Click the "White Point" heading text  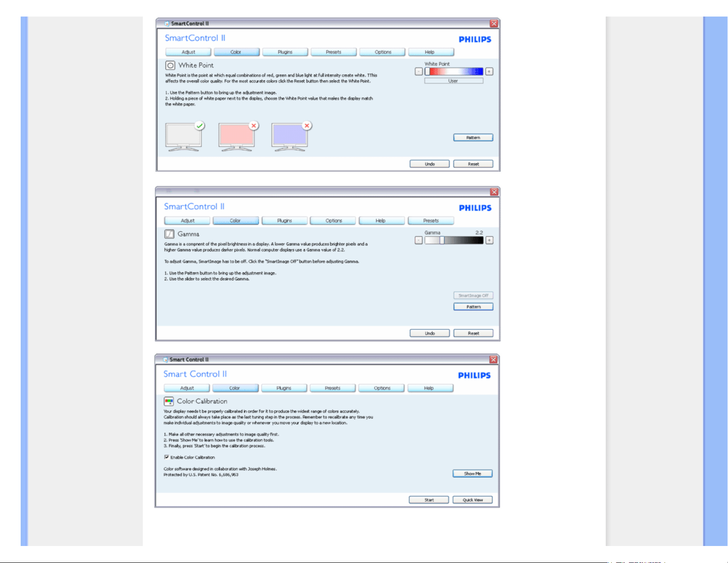pos(196,65)
